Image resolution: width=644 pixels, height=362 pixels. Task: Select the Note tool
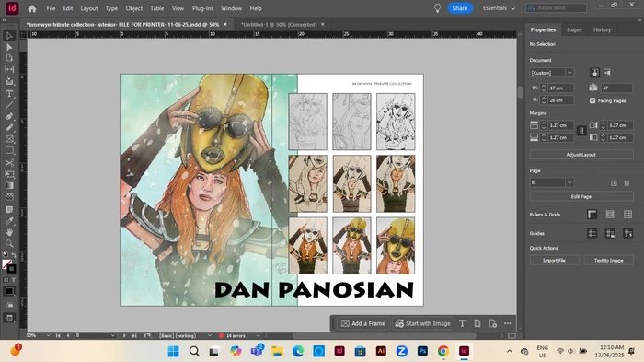tap(9, 209)
